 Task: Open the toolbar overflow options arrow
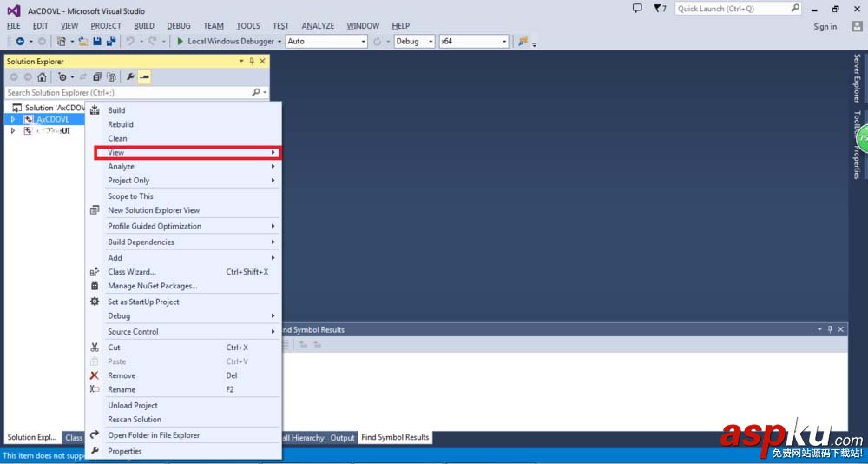pyautogui.click(x=534, y=43)
